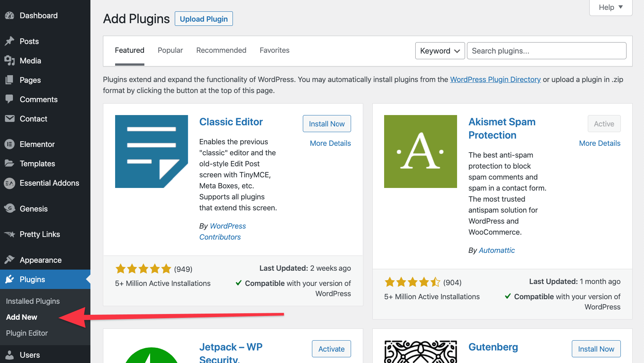Click the Templates folder icon
Viewport: 644px width, 363px height.
pos(9,163)
